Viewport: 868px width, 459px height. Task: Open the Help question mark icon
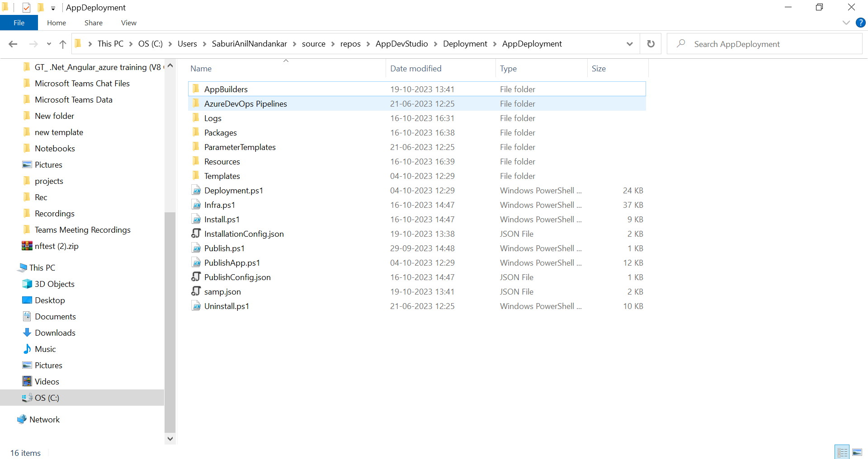(x=861, y=23)
